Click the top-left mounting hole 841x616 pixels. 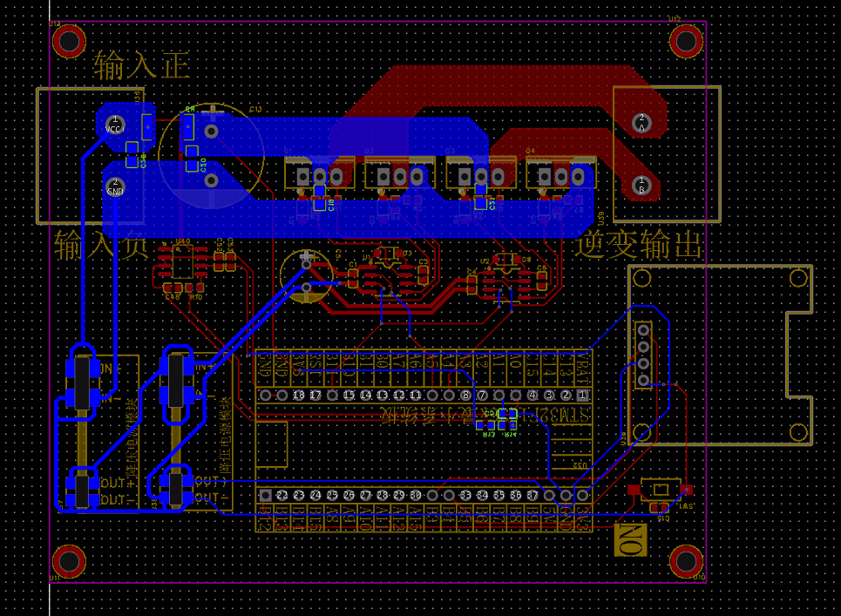click(x=69, y=41)
